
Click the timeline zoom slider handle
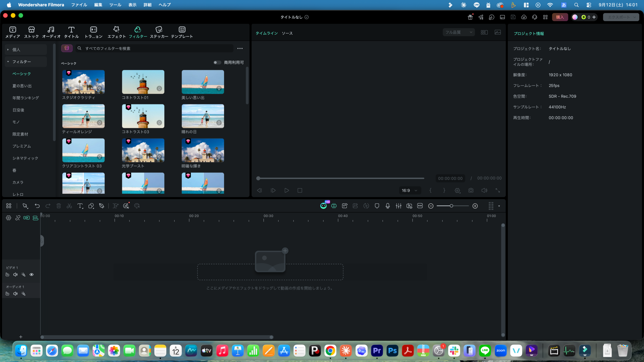coord(451,206)
